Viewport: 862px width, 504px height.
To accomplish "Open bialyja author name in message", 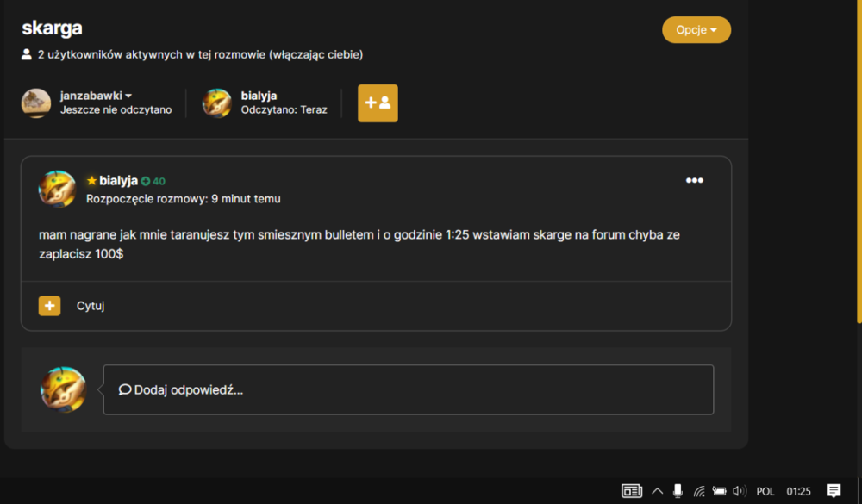I will point(118,180).
